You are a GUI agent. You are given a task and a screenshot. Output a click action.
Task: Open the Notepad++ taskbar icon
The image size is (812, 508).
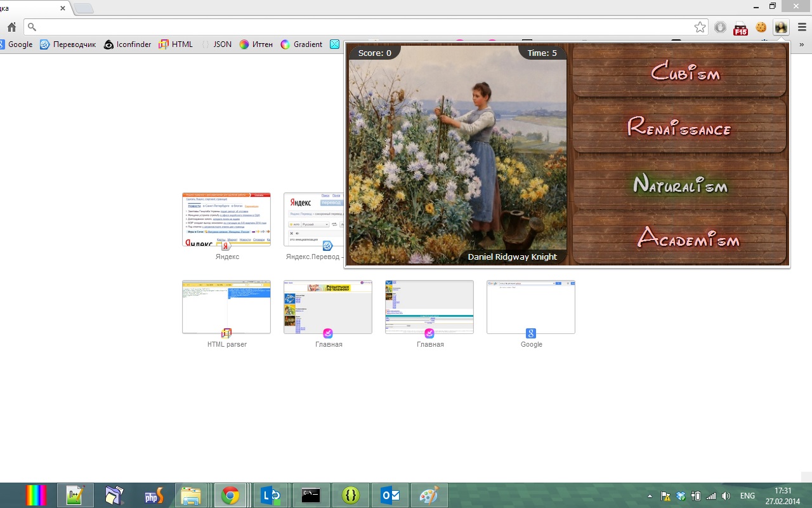(75, 495)
